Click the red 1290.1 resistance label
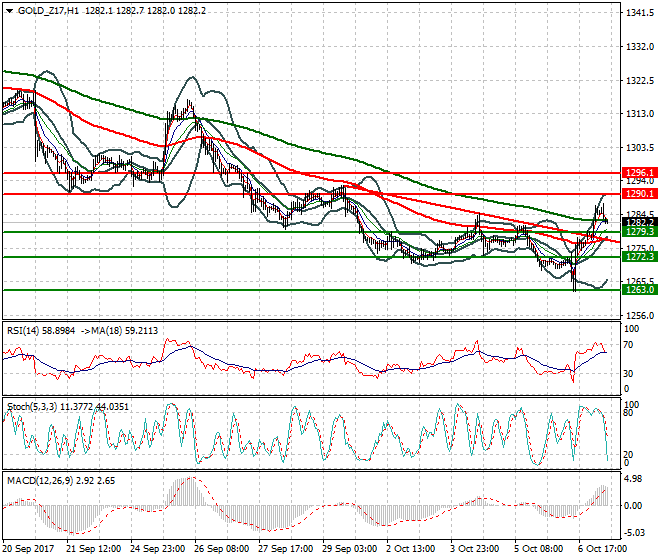Screen dimensions: 660x560 (640, 194)
